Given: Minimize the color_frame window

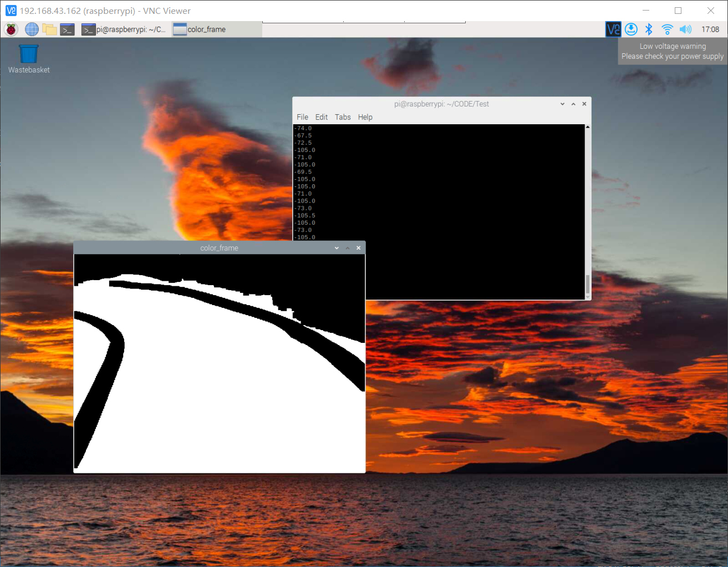Looking at the screenshot, I should pyautogui.click(x=337, y=248).
